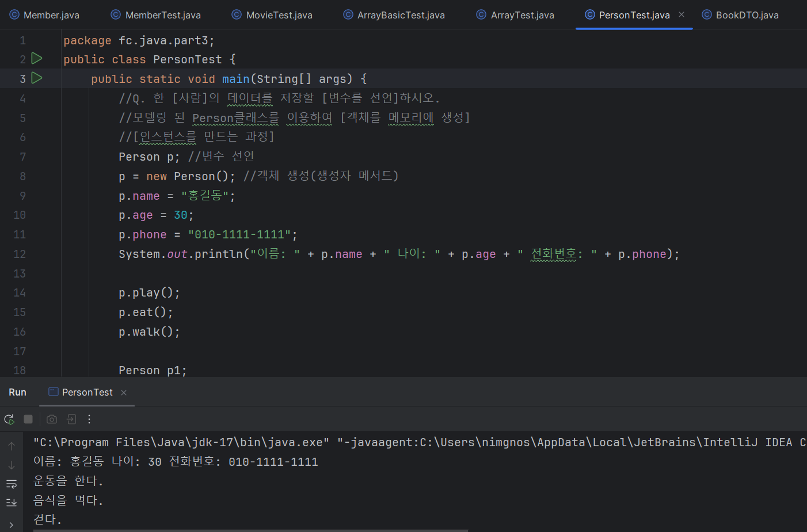Open the ArrayBasicTest.java tab
The width and height of the screenshot is (807, 532).
pos(394,15)
